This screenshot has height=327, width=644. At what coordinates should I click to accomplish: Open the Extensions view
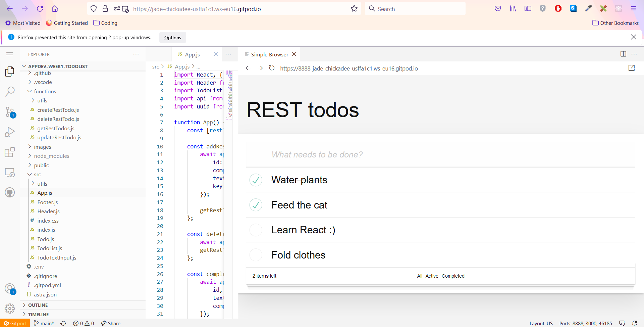click(x=10, y=152)
